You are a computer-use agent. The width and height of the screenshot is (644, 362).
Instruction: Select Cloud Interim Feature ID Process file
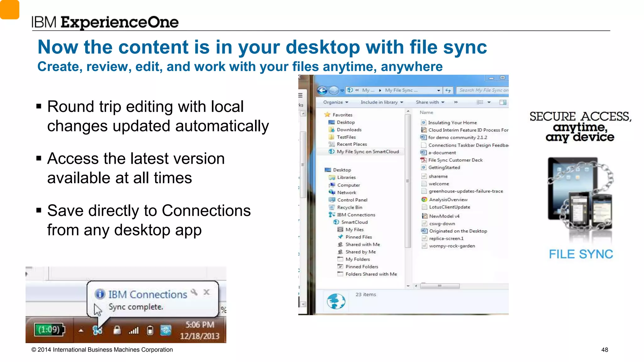tap(464, 130)
